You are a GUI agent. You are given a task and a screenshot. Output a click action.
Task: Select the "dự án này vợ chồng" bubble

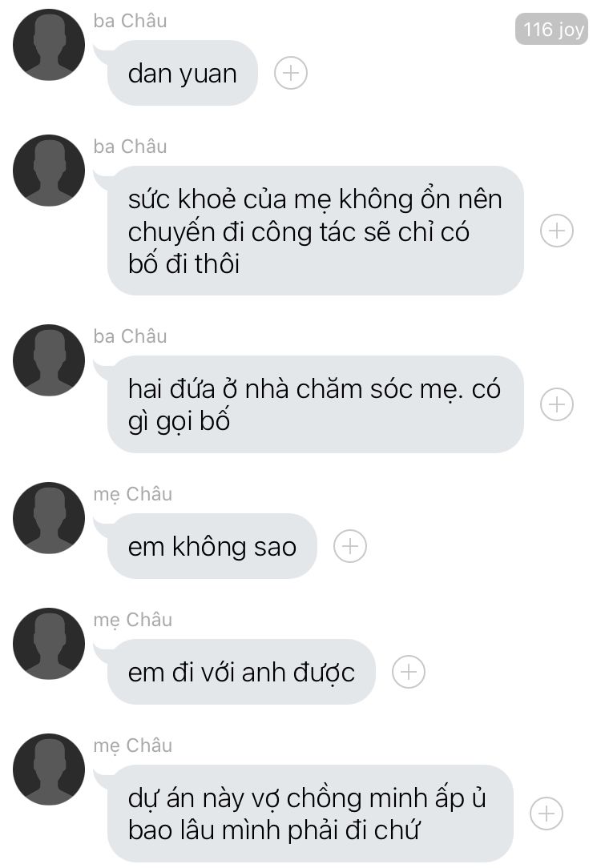[310, 814]
